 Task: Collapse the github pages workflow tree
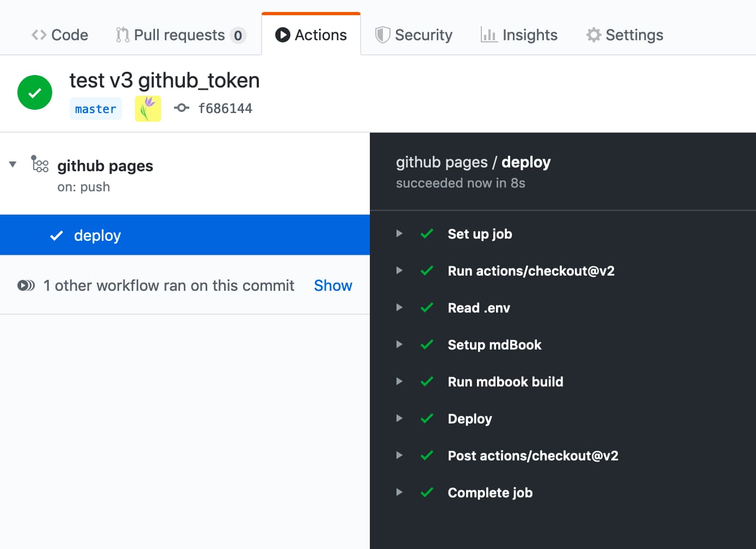[13, 164]
